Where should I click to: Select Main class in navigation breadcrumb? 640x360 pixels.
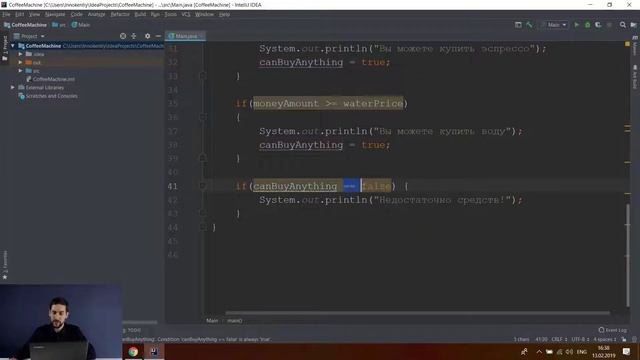pyautogui.click(x=81, y=25)
